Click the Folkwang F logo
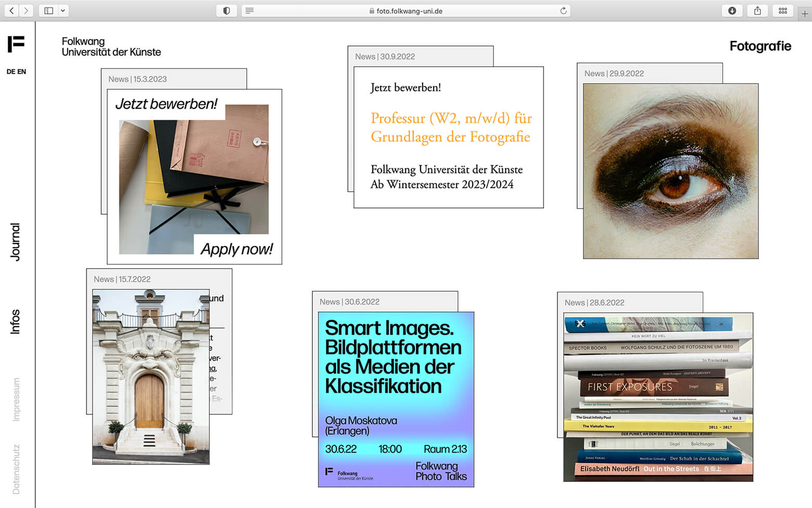Screen dimensions: 812x508 click(x=16, y=44)
